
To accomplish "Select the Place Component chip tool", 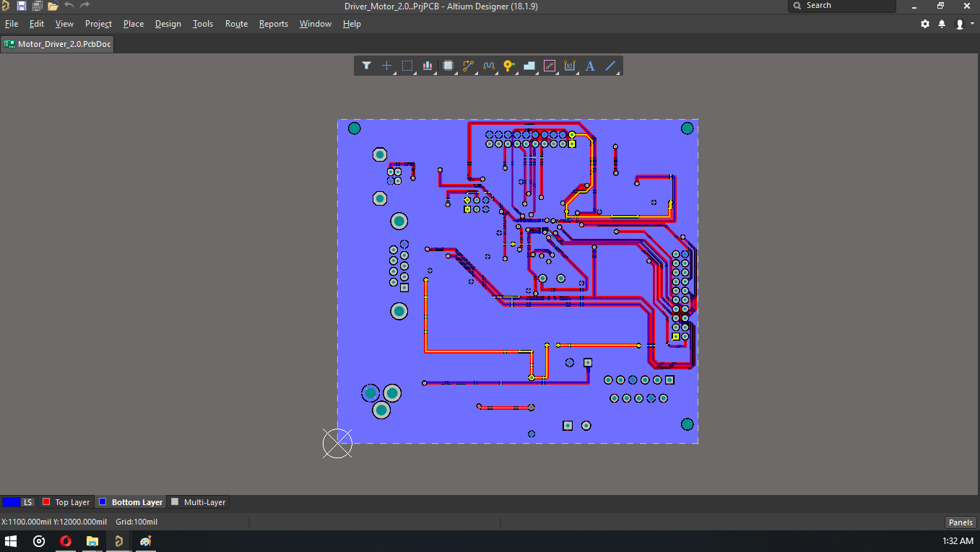I will (x=448, y=66).
